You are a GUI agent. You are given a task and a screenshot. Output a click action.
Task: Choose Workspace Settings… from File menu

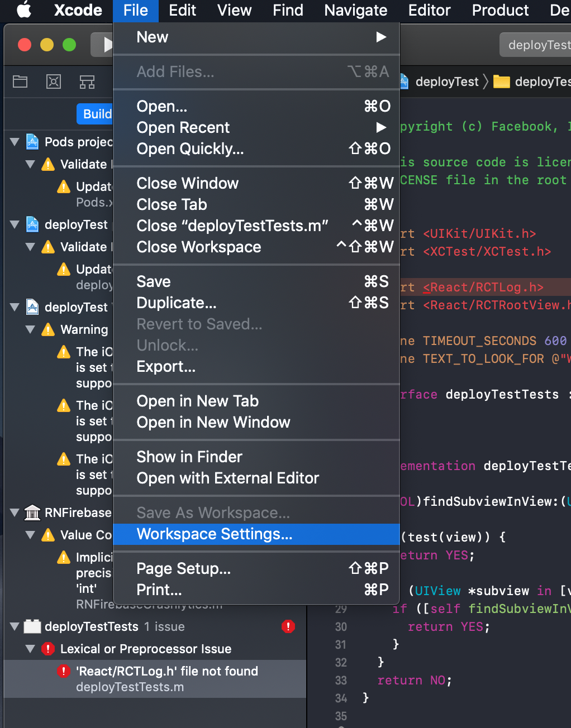(x=256, y=534)
